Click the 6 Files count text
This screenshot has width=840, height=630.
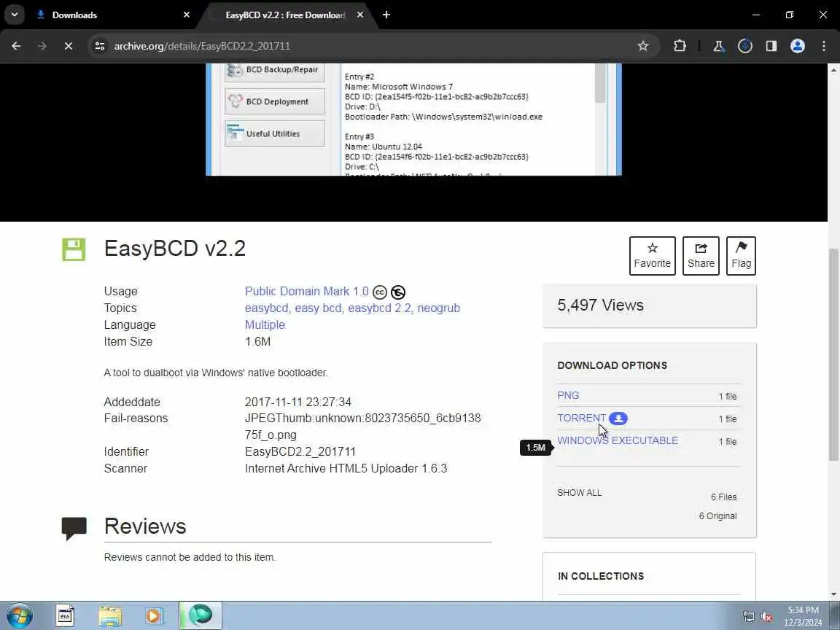click(x=724, y=497)
